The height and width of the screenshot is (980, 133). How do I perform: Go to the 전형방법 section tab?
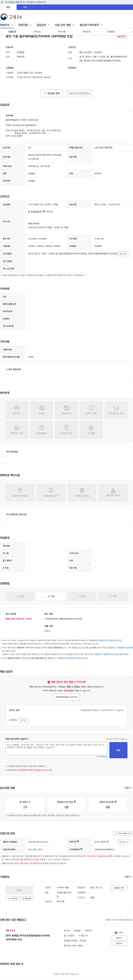(x=111, y=32)
